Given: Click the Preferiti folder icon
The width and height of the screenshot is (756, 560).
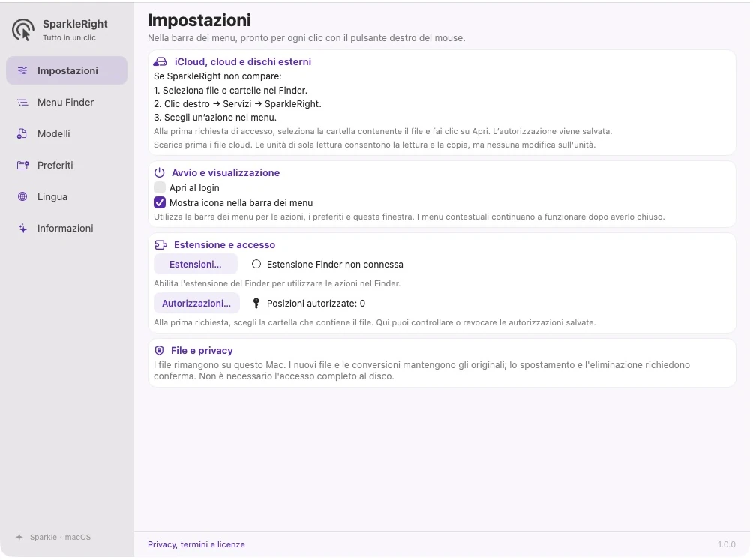Looking at the screenshot, I should click(22, 165).
